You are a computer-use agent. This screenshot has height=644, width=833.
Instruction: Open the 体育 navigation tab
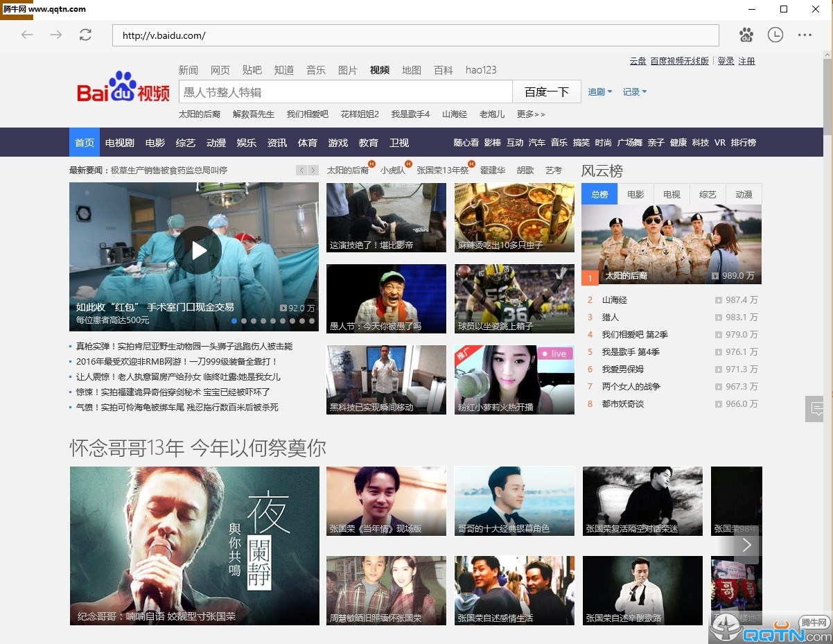pyautogui.click(x=308, y=143)
